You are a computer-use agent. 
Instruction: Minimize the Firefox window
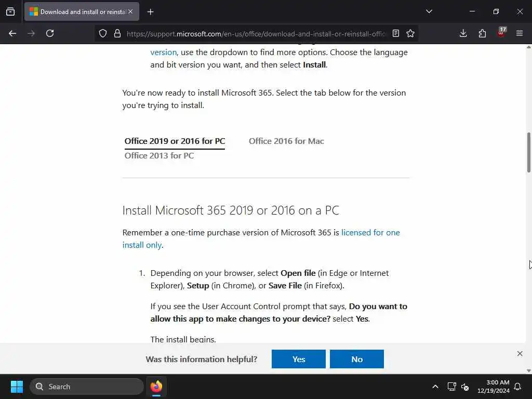coord(472,11)
